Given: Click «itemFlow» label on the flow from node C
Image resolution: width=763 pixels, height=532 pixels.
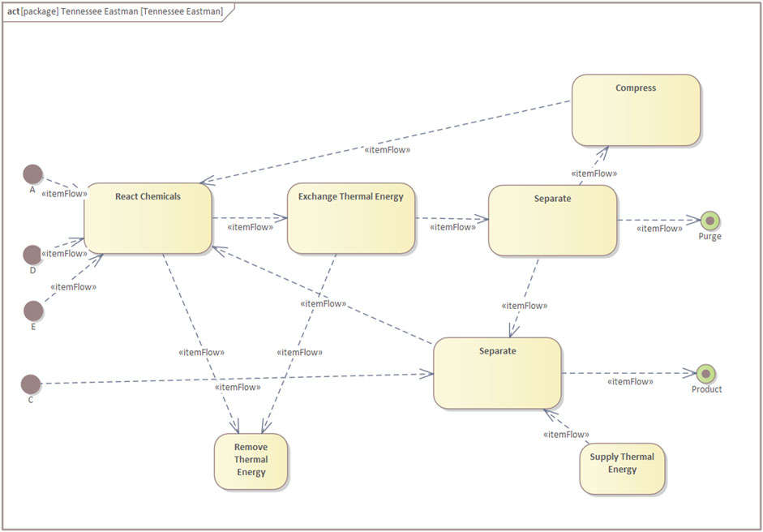Looking at the screenshot, I should click(x=238, y=388).
